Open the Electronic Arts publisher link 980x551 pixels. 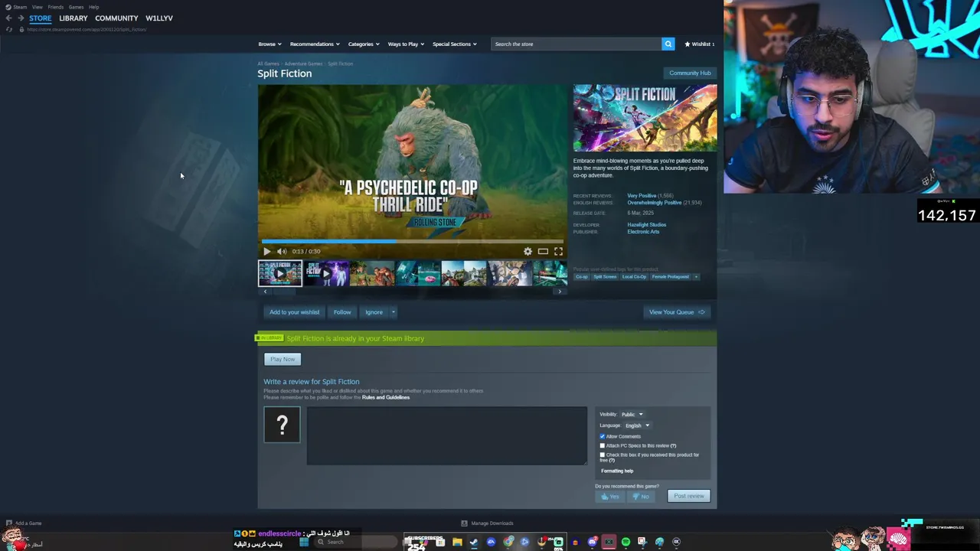643,232
